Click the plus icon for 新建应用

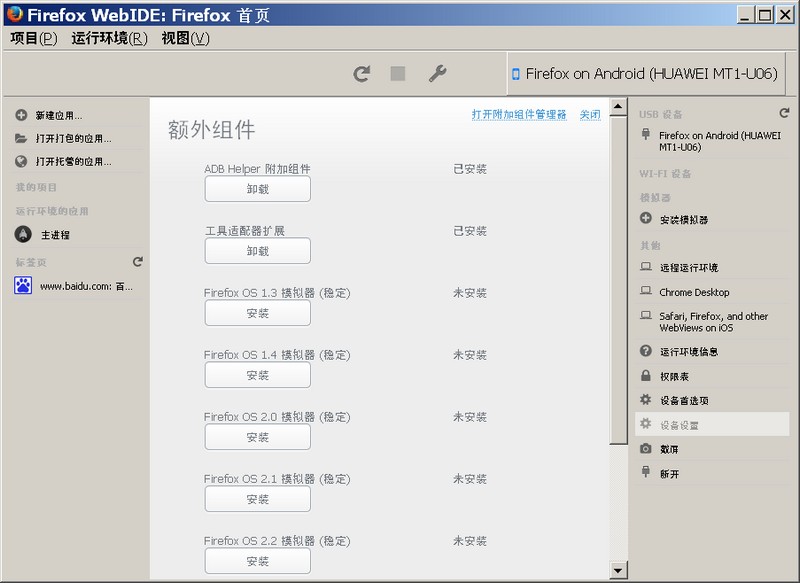pyautogui.click(x=21, y=115)
